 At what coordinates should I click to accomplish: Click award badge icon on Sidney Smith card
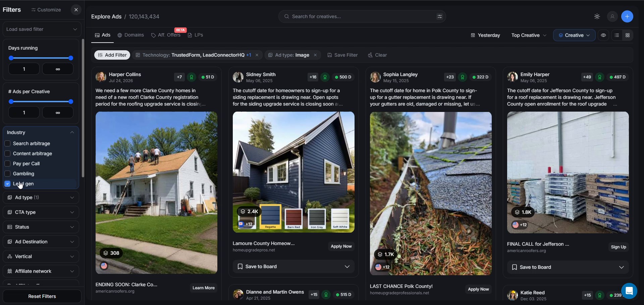coord(325,77)
